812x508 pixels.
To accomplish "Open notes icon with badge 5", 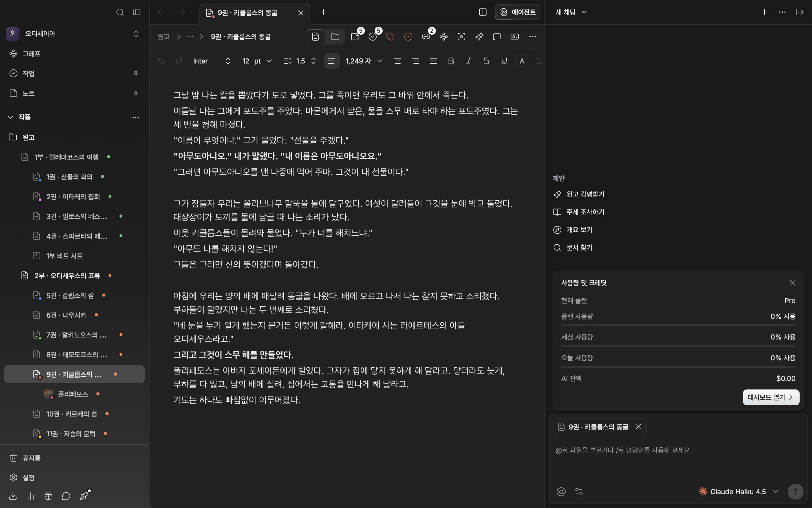I will (x=355, y=37).
